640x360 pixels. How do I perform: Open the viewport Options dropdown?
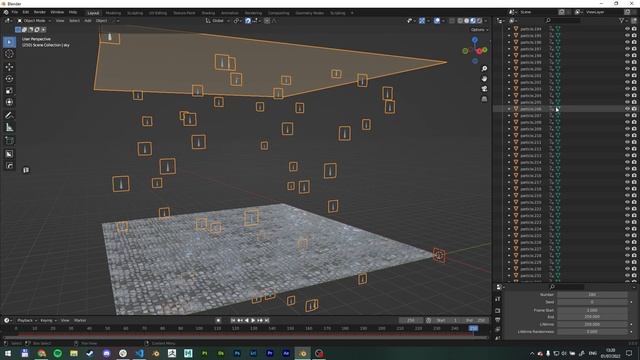tap(479, 29)
